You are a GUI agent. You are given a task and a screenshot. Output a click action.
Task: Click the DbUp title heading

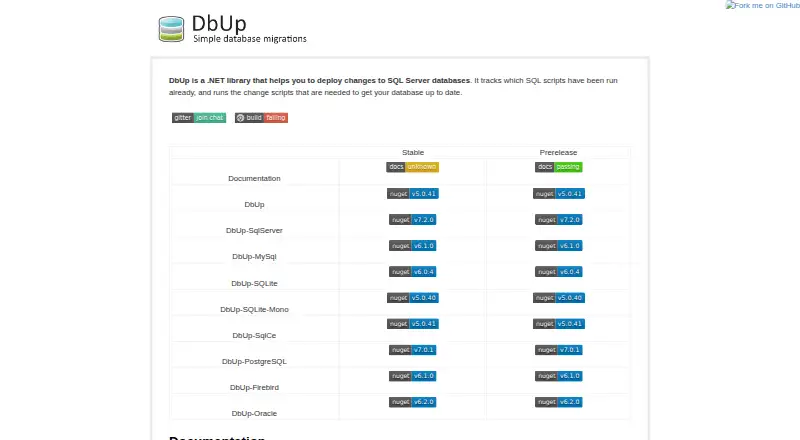[x=219, y=23]
